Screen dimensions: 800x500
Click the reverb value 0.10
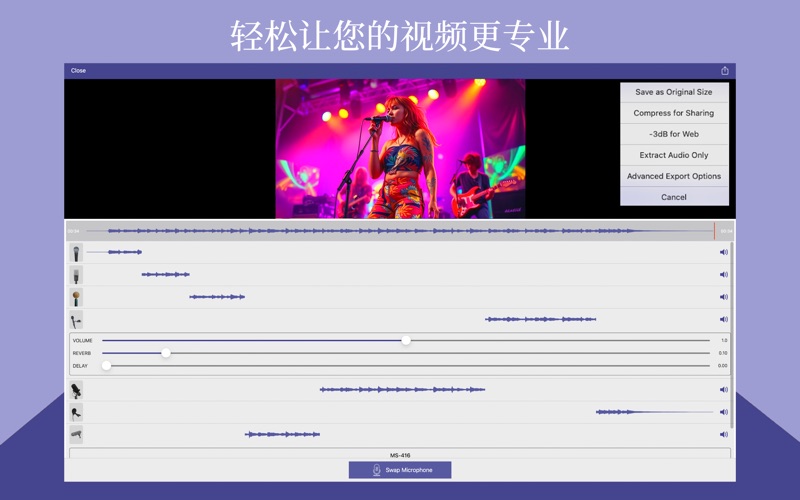tap(723, 353)
